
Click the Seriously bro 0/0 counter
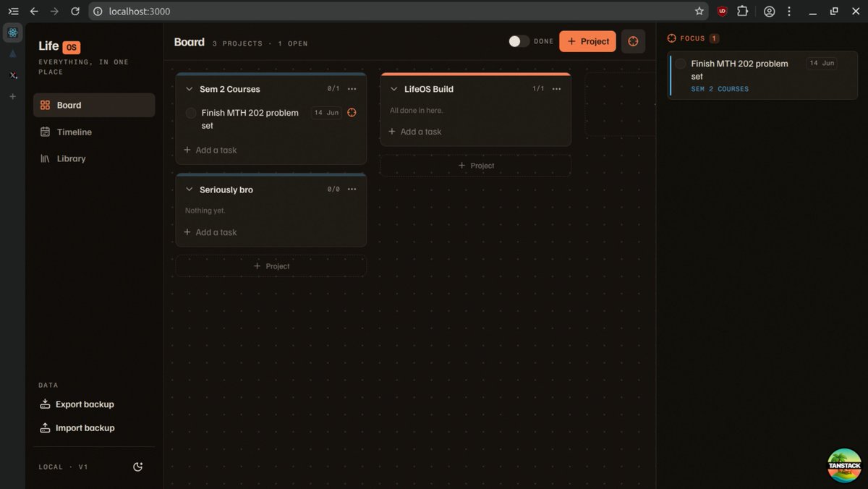pyautogui.click(x=333, y=190)
